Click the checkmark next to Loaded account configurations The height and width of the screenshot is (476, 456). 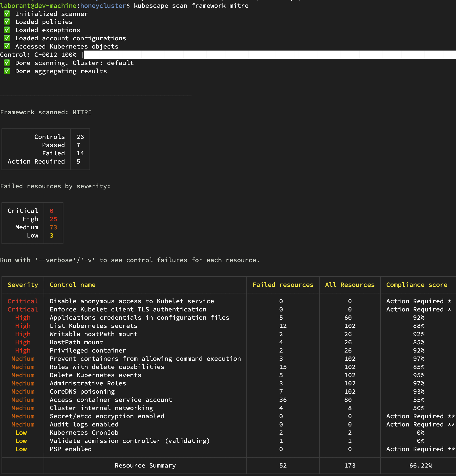click(7, 38)
